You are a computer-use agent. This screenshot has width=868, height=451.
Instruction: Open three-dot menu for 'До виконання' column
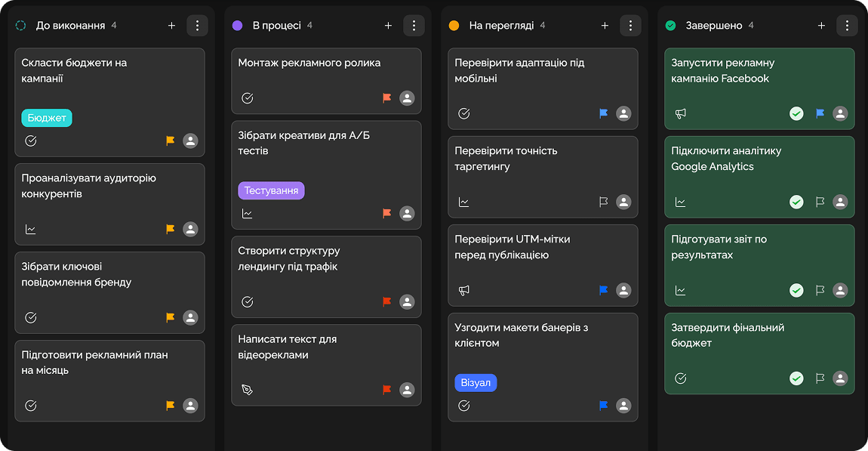[x=197, y=26]
